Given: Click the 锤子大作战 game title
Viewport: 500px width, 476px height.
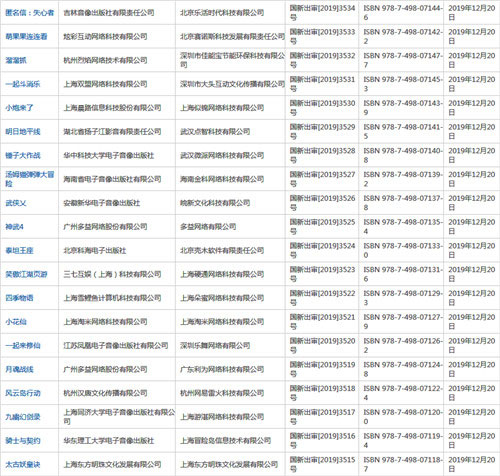Looking at the screenshot, I should click(x=23, y=155).
